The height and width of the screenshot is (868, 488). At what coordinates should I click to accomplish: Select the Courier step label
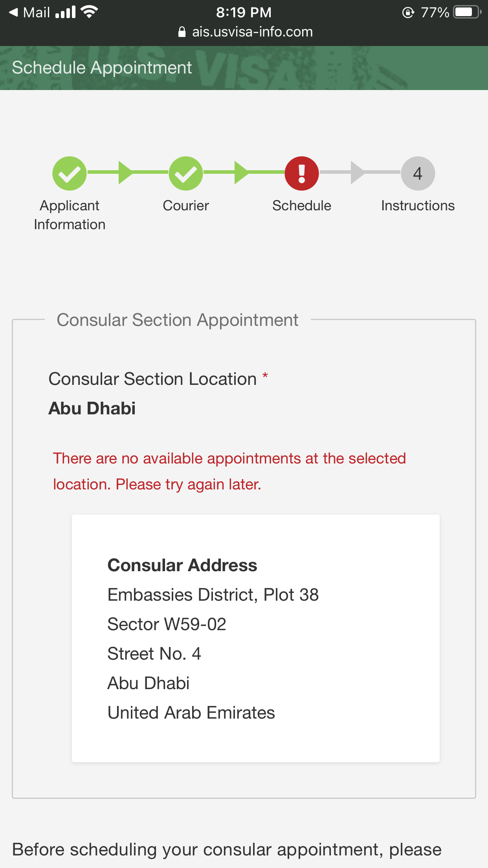coord(185,206)
